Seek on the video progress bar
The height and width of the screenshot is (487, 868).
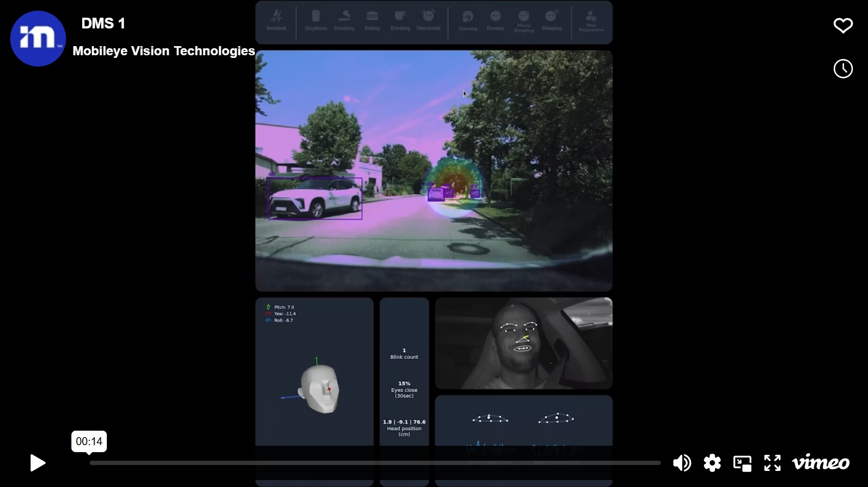tap(375, 463)
